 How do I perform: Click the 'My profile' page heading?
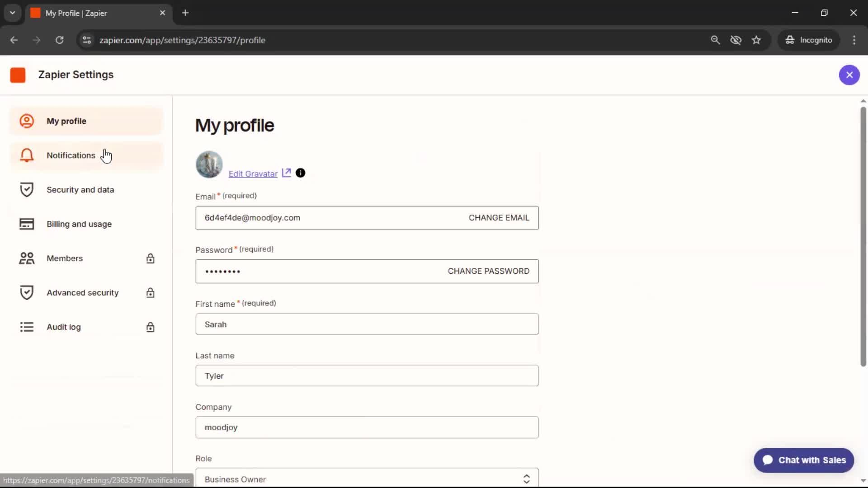coord(234,126)
